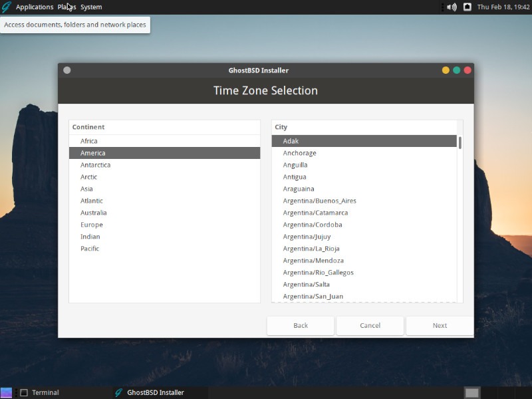Screen dimensions: 532x399
Task: Click the workspace switcher in bottom right
Action: pyautogui.click(x=471, y=392)
